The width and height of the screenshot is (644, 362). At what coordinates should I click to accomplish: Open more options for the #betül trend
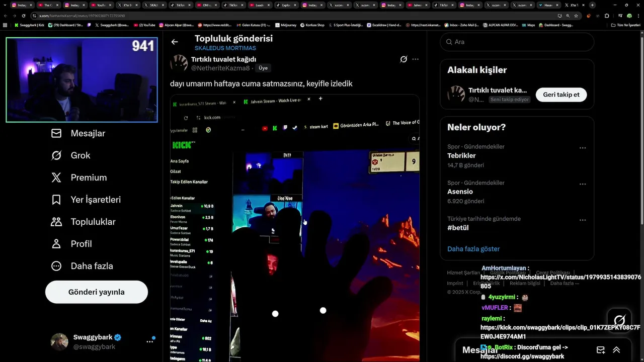pos(583,220)
